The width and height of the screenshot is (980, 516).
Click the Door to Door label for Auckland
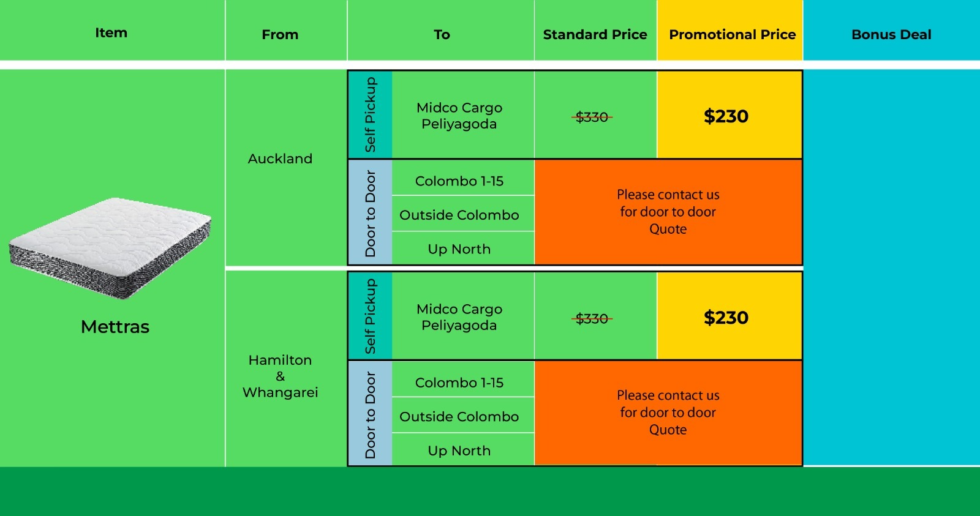pyautogui.click(x=370, y=213)
